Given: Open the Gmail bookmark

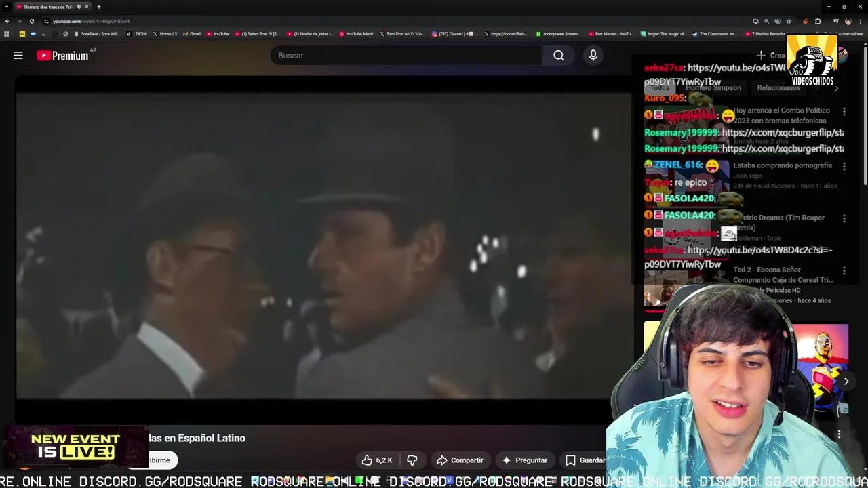Looking at the screenshot, I should (192, 33).
